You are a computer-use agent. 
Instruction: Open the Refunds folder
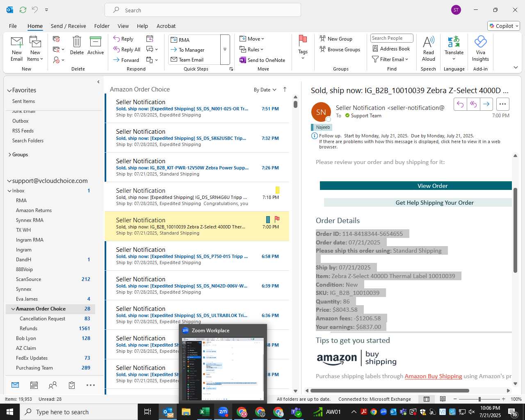point(51,329)
